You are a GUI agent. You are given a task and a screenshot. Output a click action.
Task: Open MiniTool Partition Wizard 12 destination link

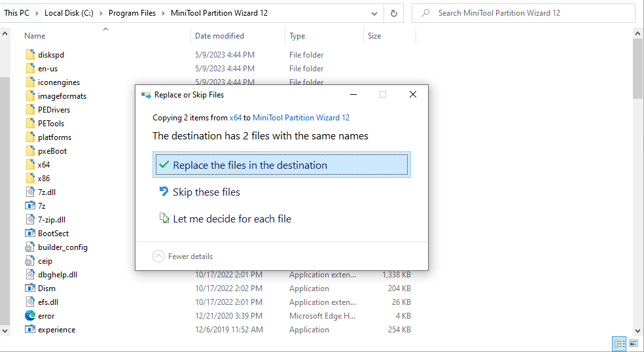301,118
